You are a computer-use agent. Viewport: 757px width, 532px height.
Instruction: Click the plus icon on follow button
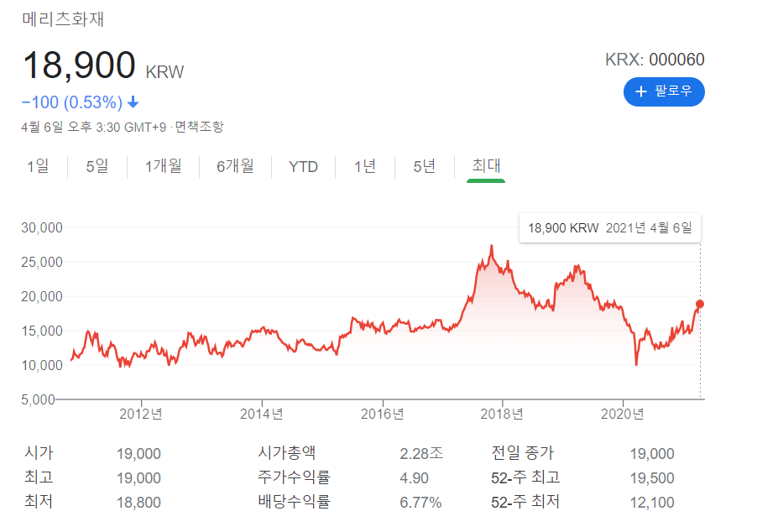pyautogui.click(x=640, y=91)
